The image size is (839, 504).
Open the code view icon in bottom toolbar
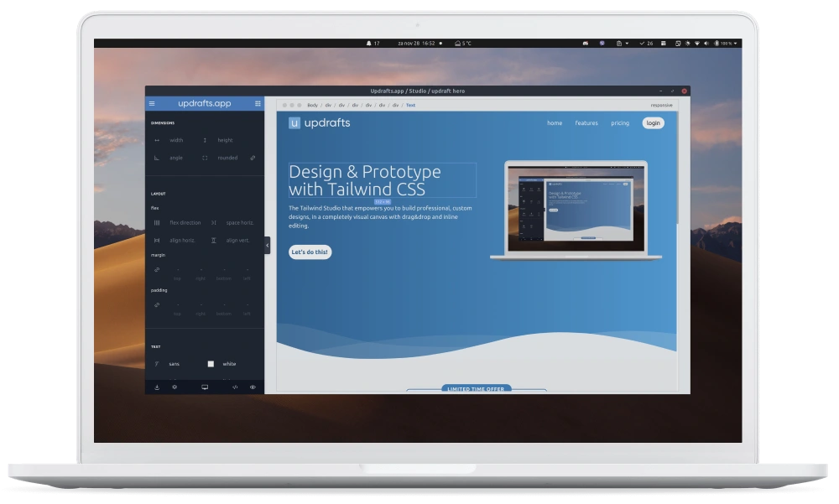[235, 387]
